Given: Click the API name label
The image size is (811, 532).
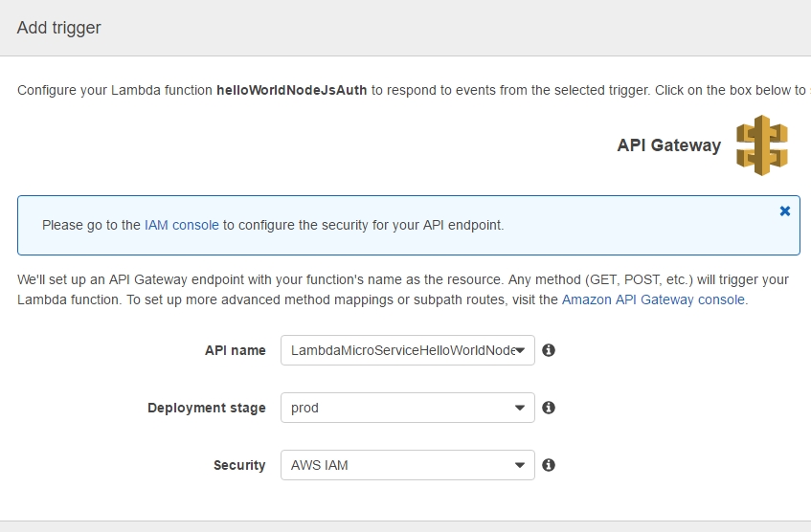Looking at the screenshot, I should point(236,350).
